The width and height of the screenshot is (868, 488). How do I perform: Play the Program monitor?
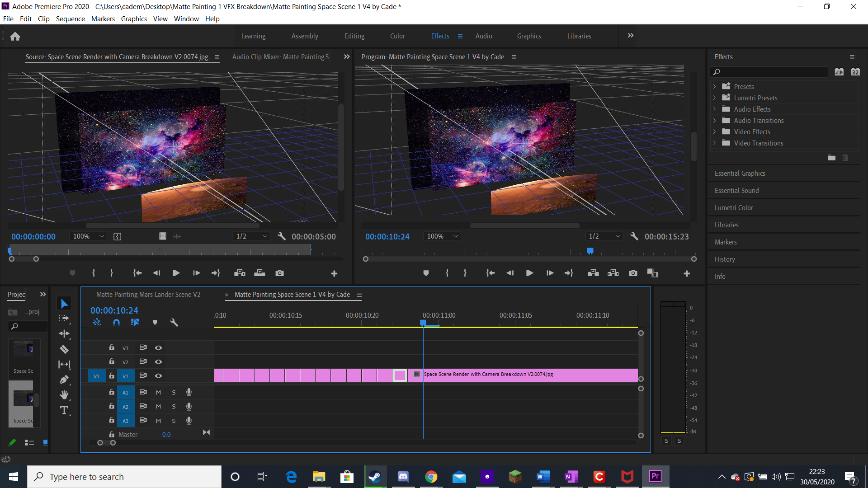pos(529,273)
